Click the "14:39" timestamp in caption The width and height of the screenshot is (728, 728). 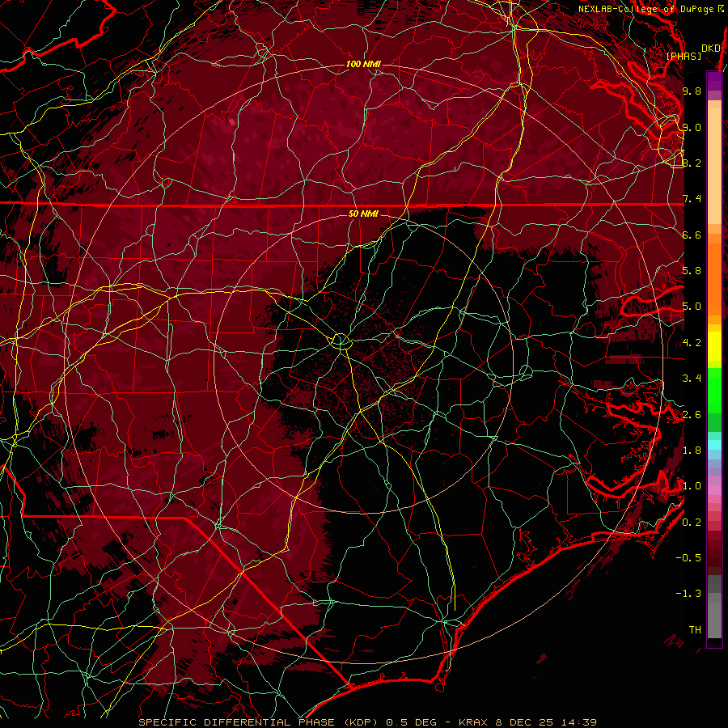pos(578,722)
